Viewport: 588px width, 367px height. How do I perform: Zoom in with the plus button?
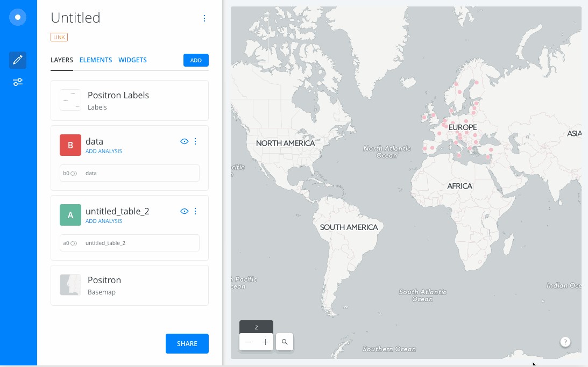[265, 342]
